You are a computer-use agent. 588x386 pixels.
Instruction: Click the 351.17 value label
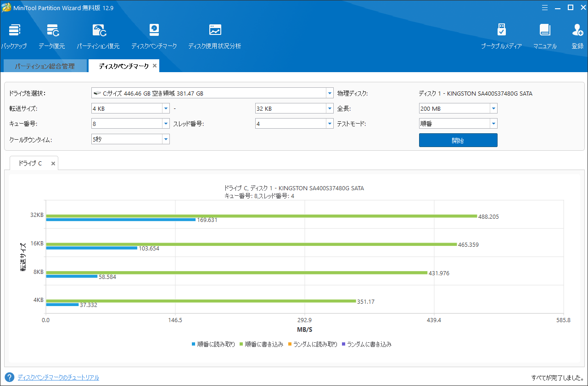pos(366,302)
